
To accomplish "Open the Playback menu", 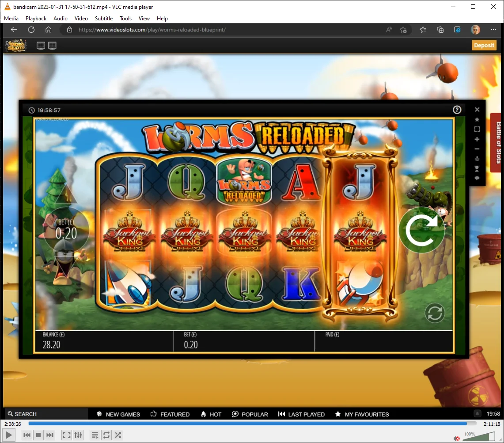I will (x=36, y=18).
